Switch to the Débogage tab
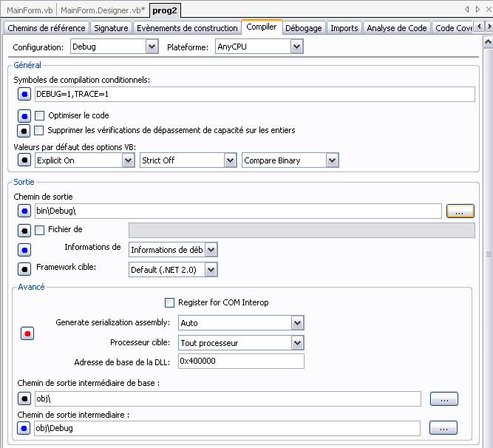Screen dimensions: 493x448 pos(303,28)
